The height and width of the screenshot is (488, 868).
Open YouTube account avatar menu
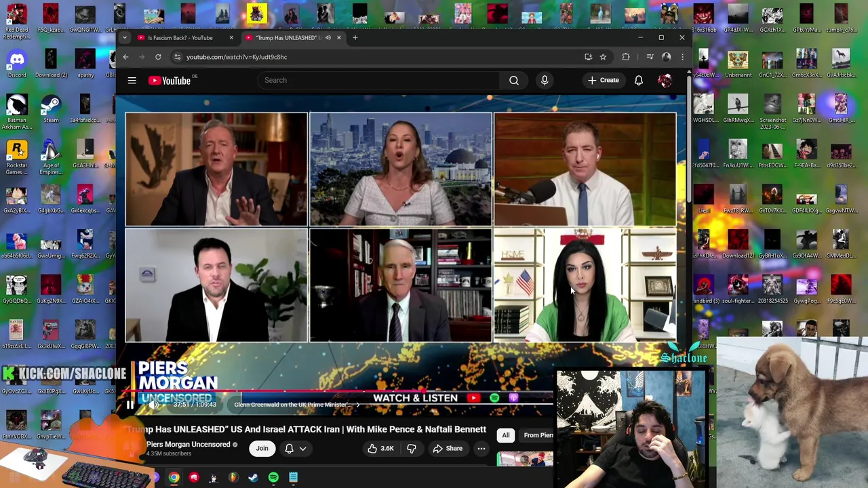[x=665, y=81]
